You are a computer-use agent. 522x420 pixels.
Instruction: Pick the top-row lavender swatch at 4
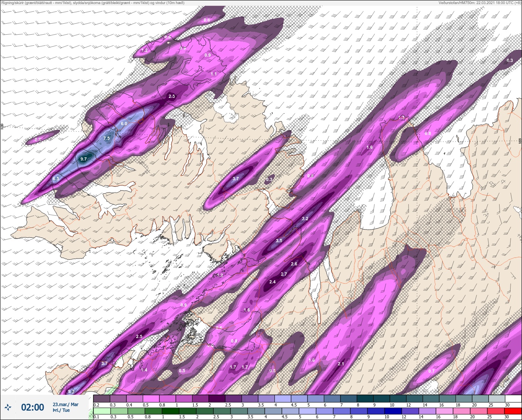point(283,398)
